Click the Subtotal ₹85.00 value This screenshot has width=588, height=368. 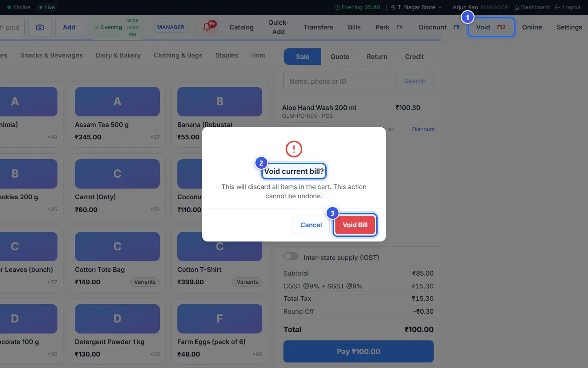click(423, 273)
